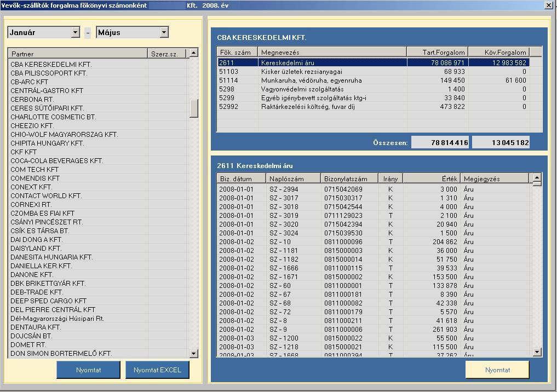557x392 pixels.
Task: Select account row 51114 Munkaruha, védőruha, egyenruha
Action: pos(374,80)
